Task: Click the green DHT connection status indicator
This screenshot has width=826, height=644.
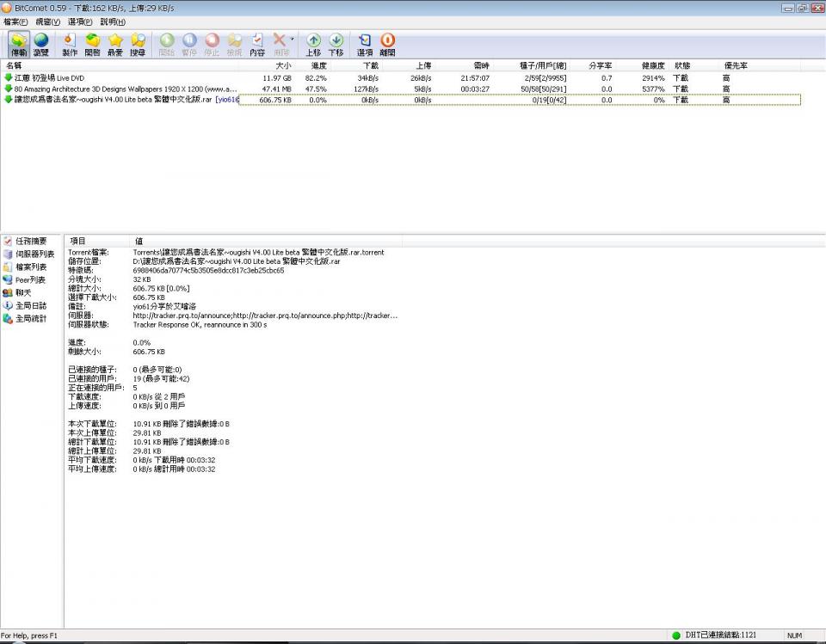Action: [676, 635]
